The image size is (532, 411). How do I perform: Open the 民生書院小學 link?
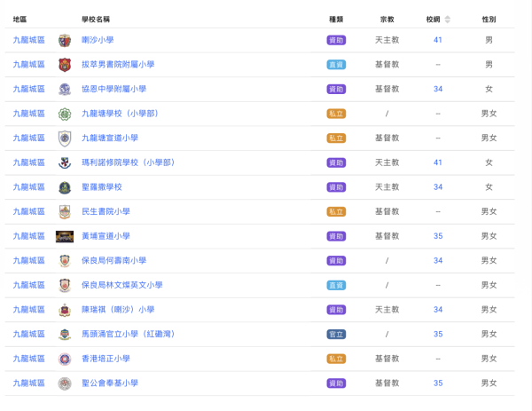pos(106,211)
